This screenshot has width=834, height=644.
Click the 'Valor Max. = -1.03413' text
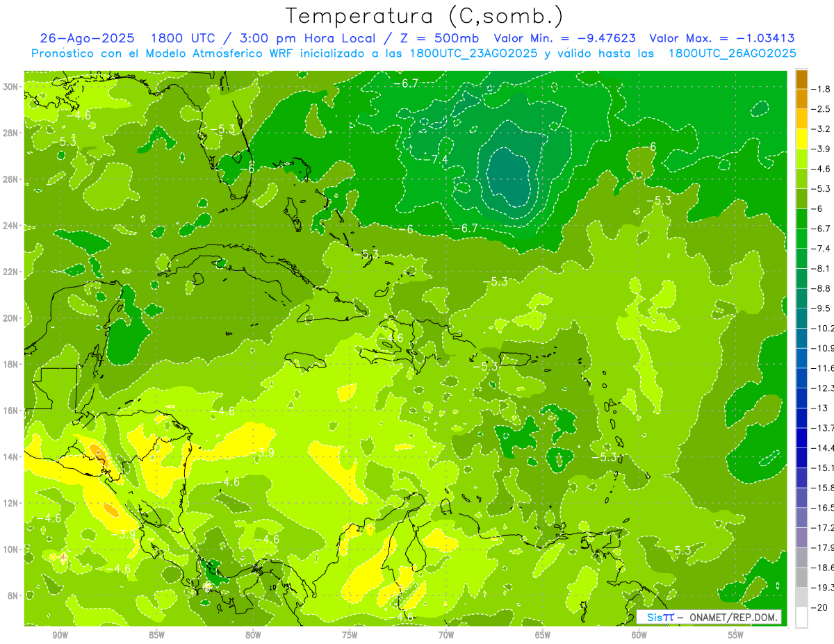pos(722,38)
